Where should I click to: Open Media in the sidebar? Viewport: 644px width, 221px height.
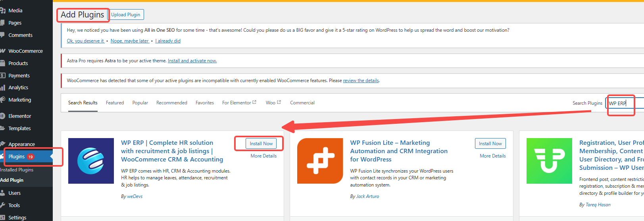coord(15,11)
